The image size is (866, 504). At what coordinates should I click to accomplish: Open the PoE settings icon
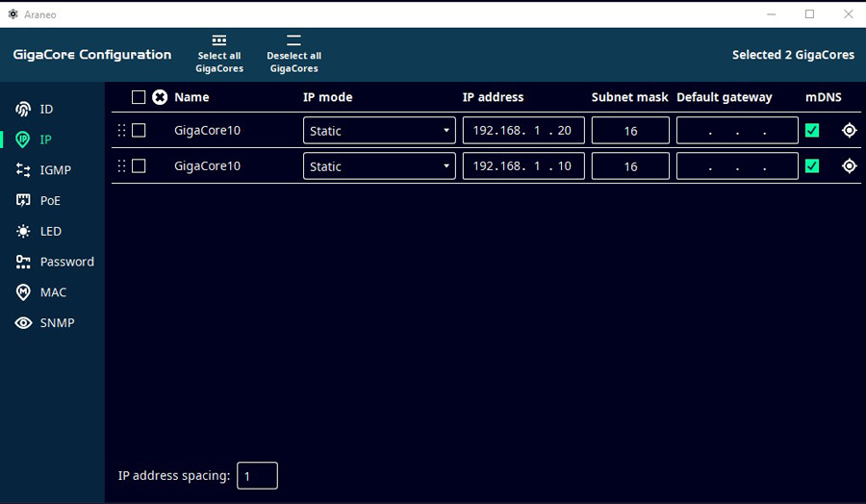23,200
